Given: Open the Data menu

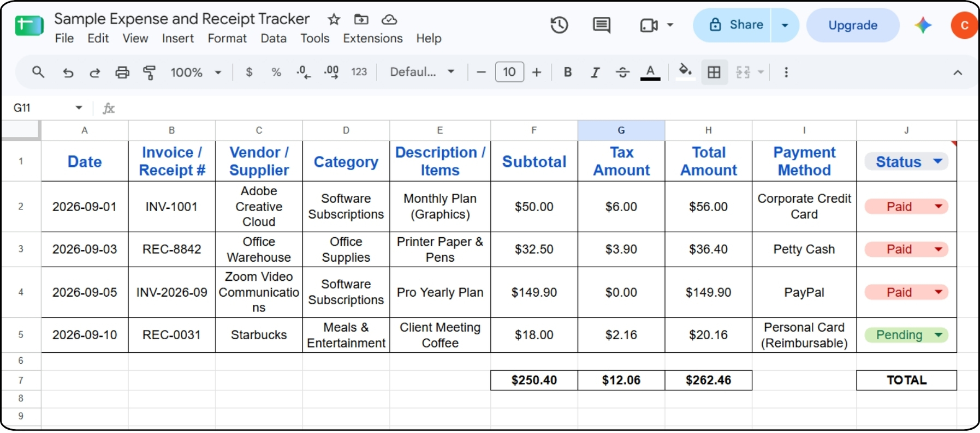Looking at the screenshot, I should click(274, 38).
